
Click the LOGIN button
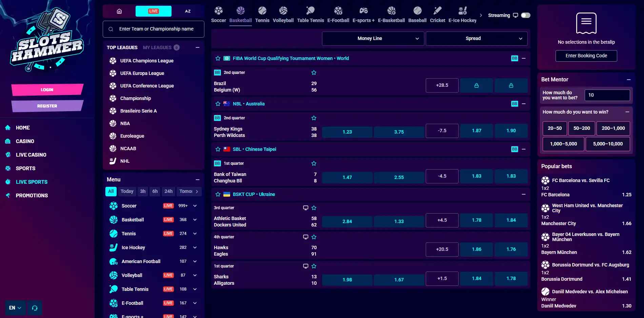(47, 90)
